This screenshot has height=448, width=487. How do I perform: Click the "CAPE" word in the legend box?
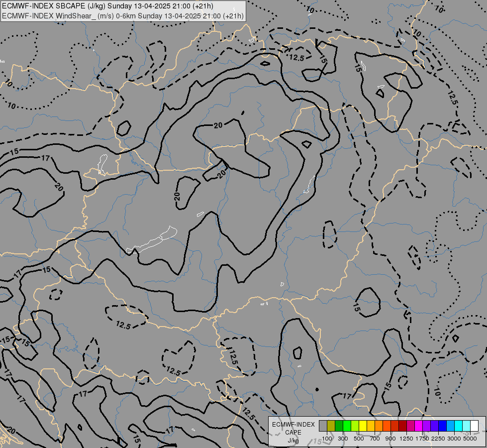(293, 433)
